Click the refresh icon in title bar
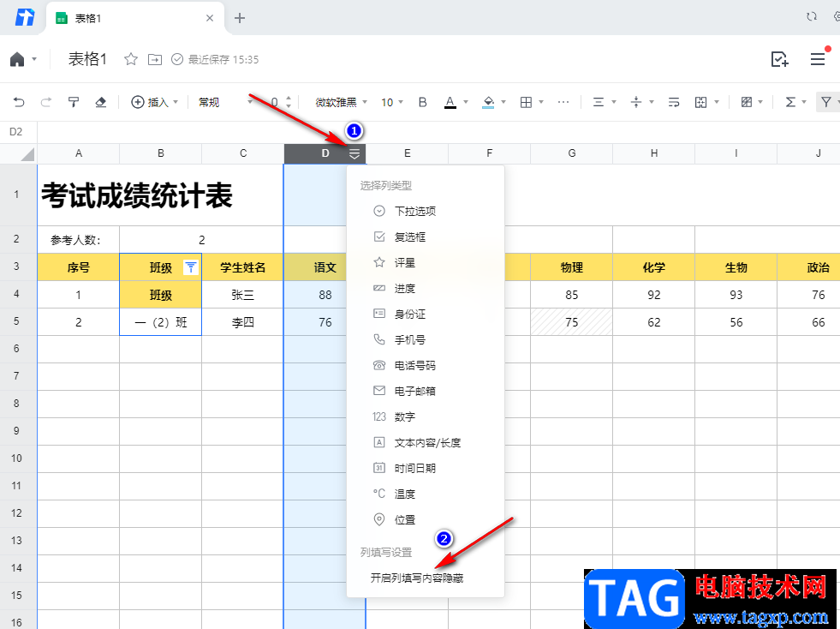 (812, 16)
